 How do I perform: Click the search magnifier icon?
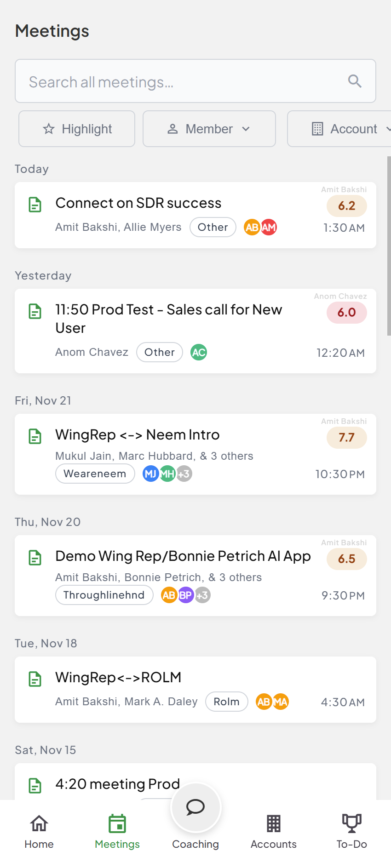[355, 81]
